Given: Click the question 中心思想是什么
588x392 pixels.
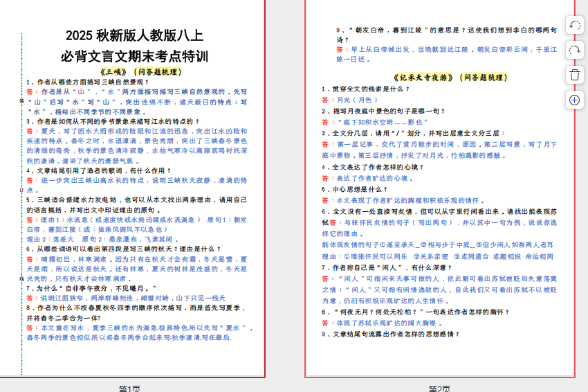Looking at the screenshot, I should point(359,189).
